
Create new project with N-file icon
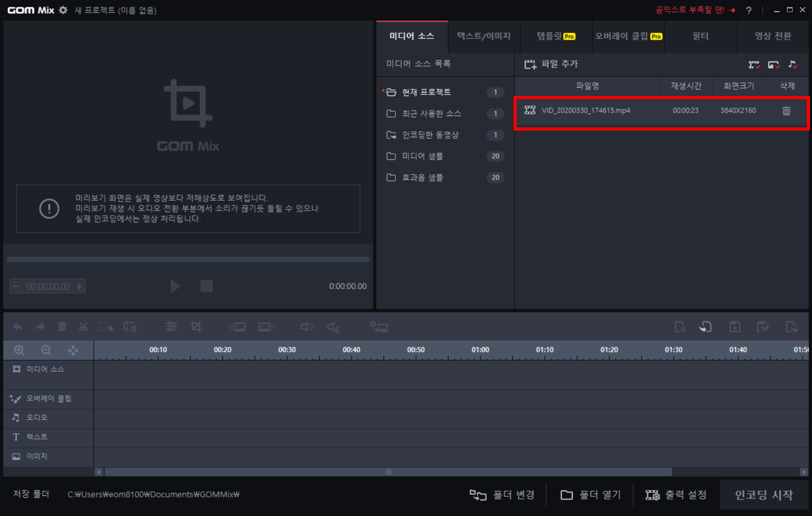[x=680, y=327]
